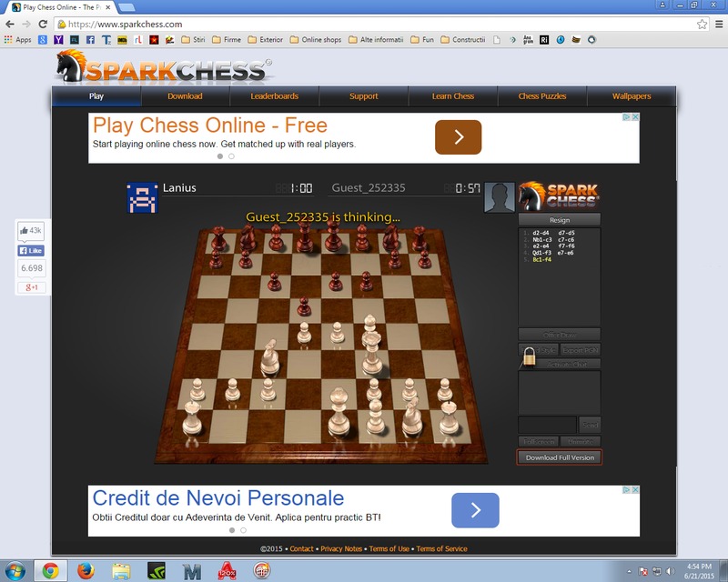Select second carousel dot in top ad

pos(232,156)
